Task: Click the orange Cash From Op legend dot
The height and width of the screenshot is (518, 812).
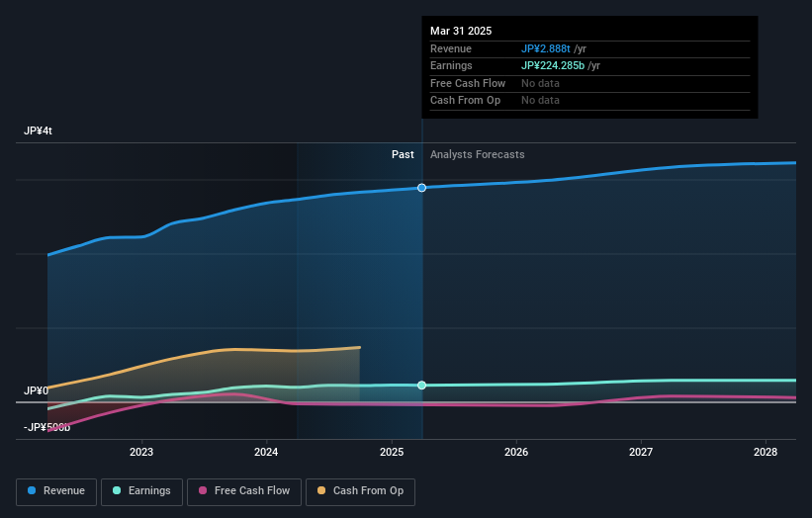Action: click(321, 490)
